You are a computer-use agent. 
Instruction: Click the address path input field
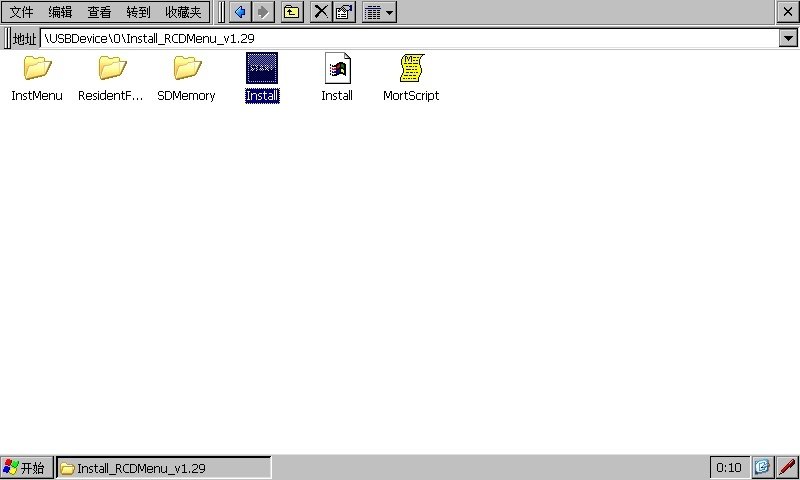pyautogui.click(x=400, y=38)
